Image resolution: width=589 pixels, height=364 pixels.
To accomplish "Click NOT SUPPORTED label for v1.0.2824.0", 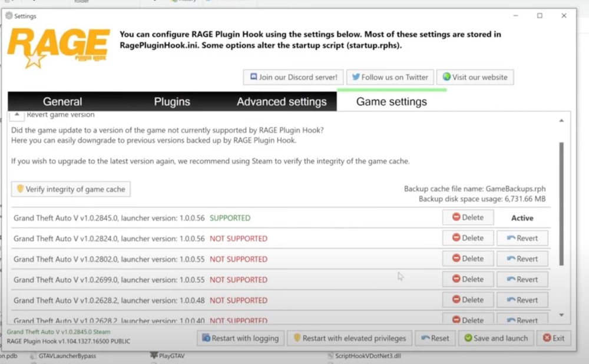I will [x=239, y=239].
